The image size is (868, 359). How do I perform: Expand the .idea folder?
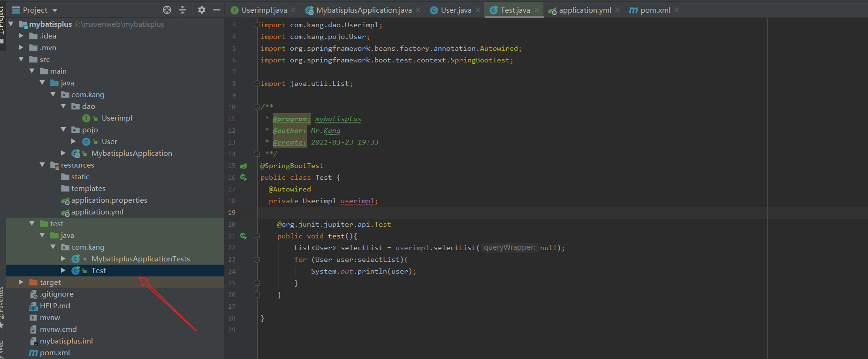click(x=21, y=36)
